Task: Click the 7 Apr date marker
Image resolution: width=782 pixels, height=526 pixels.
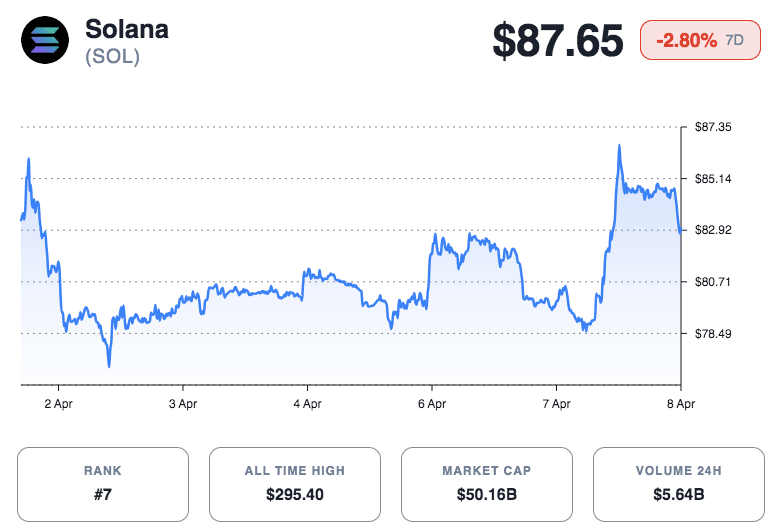Action: [556, 404]
